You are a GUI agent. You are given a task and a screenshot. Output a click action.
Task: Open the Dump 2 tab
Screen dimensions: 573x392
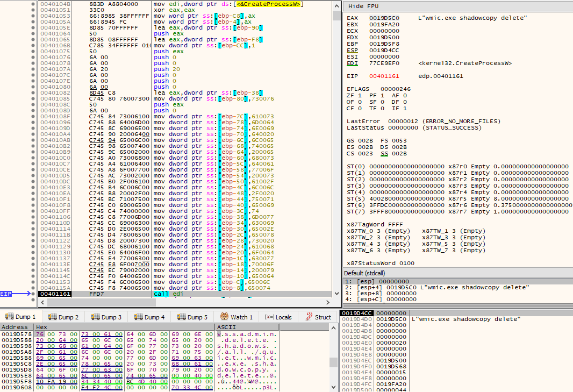tap(63, 317)
